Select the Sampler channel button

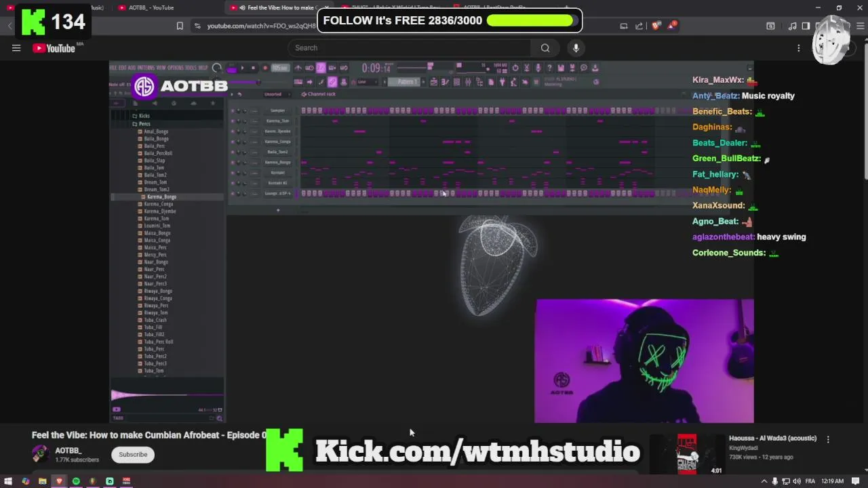[x=277, y=110]
